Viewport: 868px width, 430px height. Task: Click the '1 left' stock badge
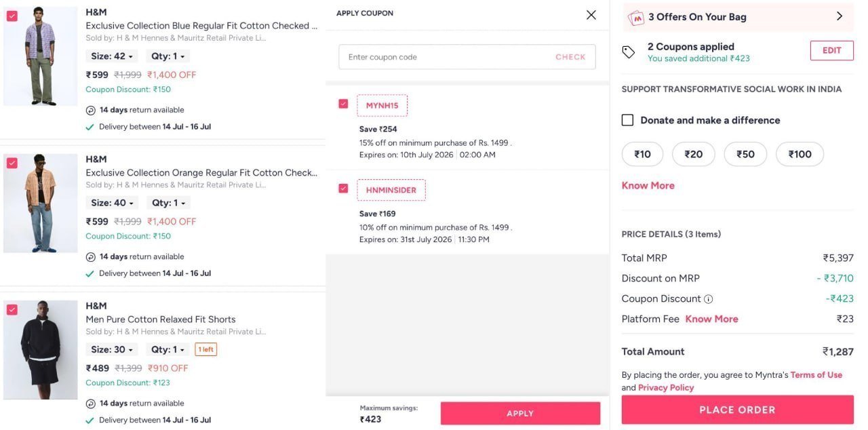(206, 349)
